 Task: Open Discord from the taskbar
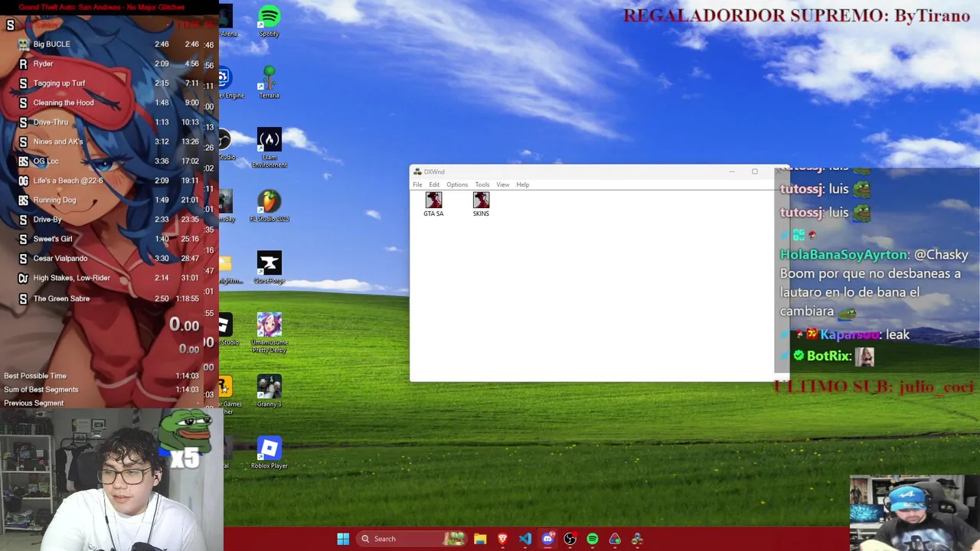547,539
